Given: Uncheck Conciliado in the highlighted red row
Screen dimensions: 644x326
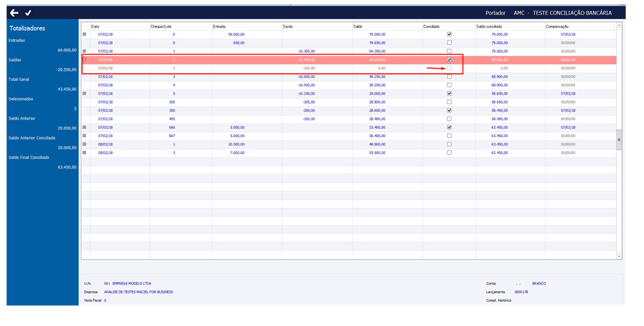Looking at the screenshot, I should pos(449,60).
